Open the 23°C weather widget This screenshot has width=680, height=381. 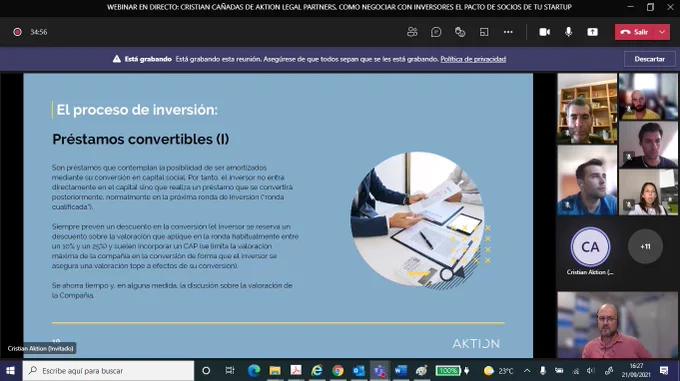499,371
